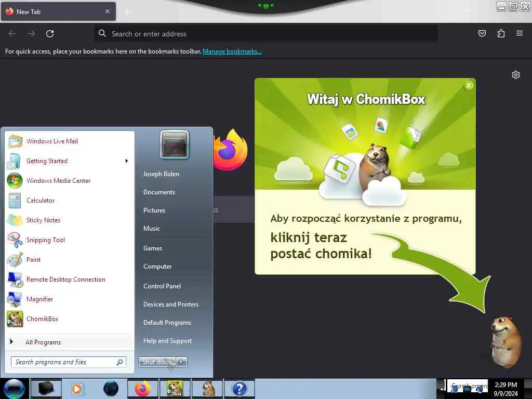The width and height of the screenshot is (532, 399).
Task: Close the New Tab tab
Action: (108, 11)
